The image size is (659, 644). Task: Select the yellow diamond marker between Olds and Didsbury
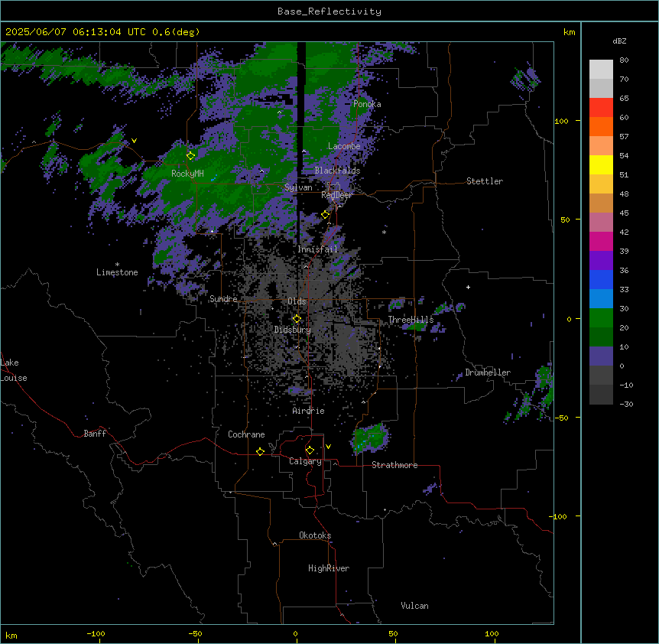click(x=297, y=319)
